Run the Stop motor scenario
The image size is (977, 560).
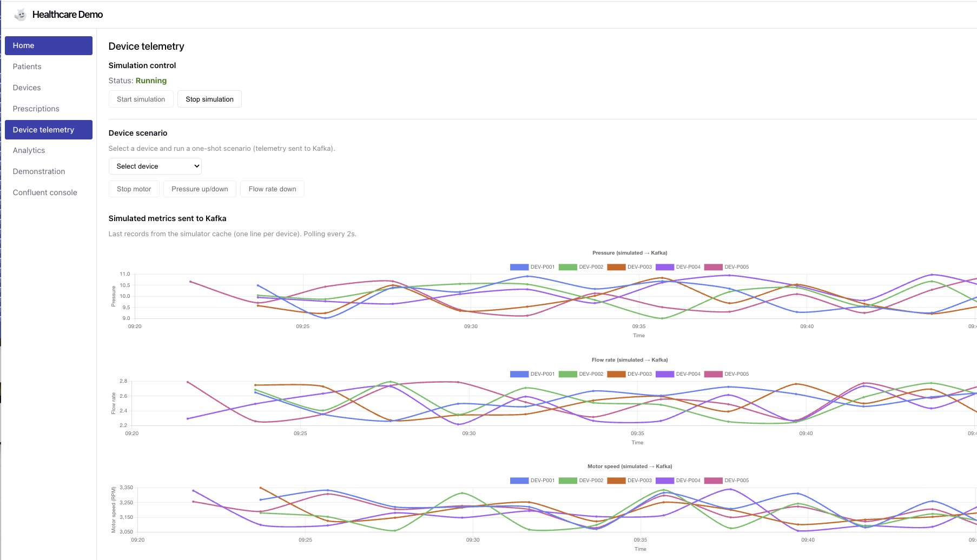click(134, 189)
